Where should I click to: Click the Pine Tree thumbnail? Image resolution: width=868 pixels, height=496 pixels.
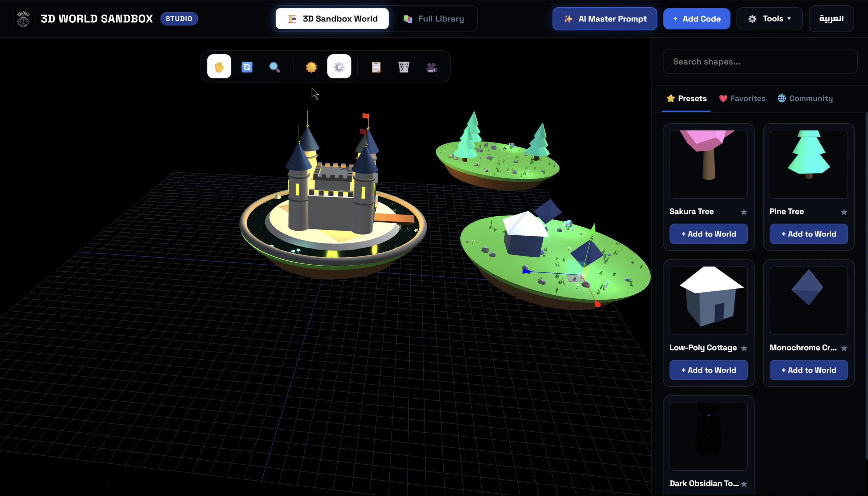pyautogui.click(x=809, y=164)
